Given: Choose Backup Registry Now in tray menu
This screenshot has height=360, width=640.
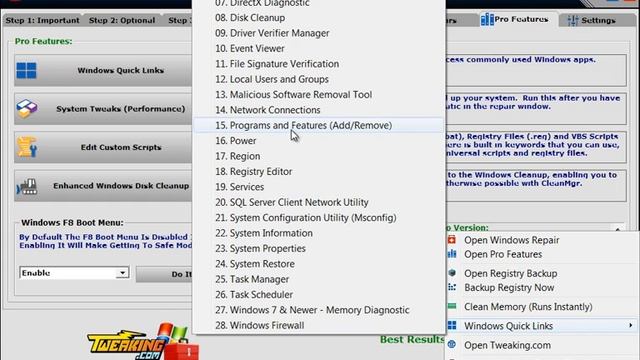Looking at the screenshot, I should tap(542, 287).
